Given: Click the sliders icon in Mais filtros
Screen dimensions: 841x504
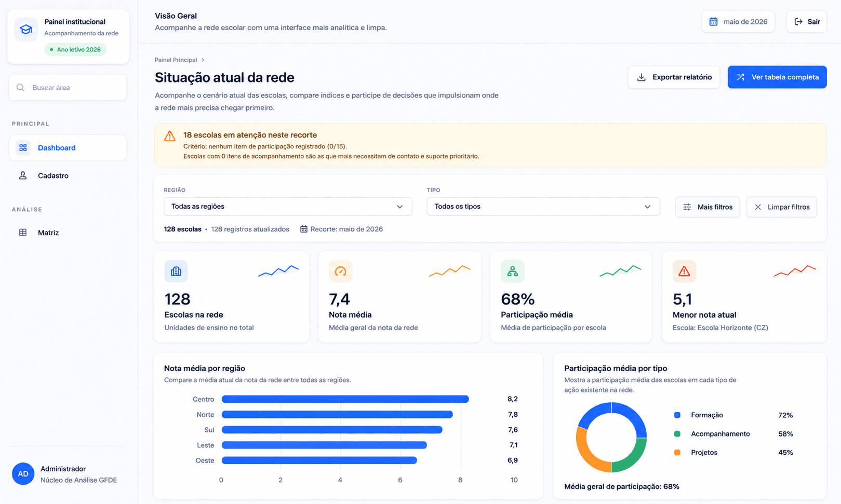Looking at the screenshot, I should coord(687,207).
